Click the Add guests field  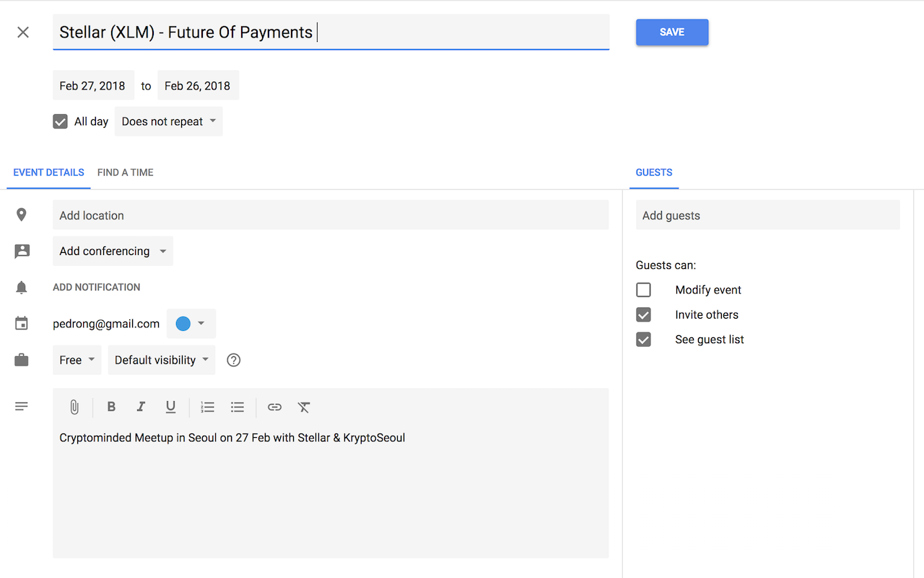click(x=768, y=215)
